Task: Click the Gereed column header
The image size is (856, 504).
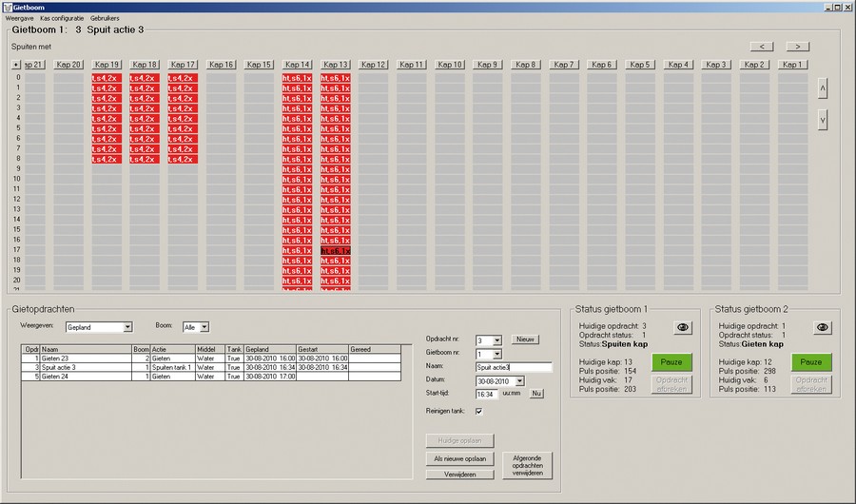Action: (x=375, y=349)
